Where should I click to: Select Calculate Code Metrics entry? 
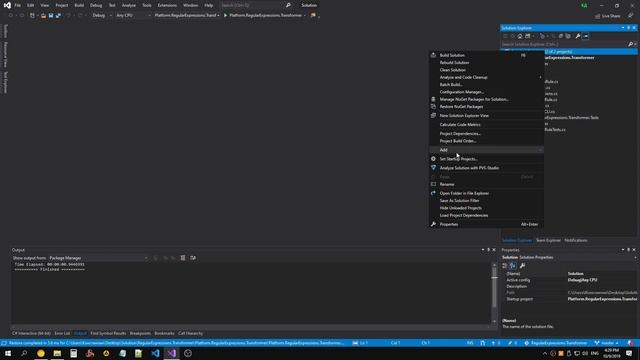pyautogui.click(x=460, y=124)
